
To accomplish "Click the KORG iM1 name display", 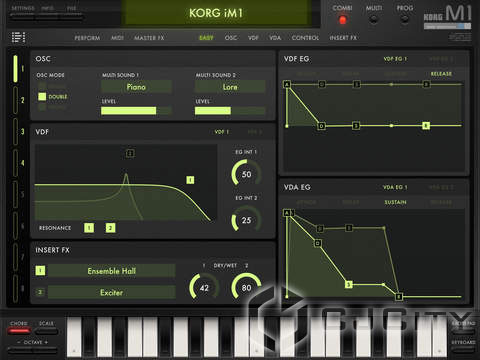I will (x=216, y=13).
